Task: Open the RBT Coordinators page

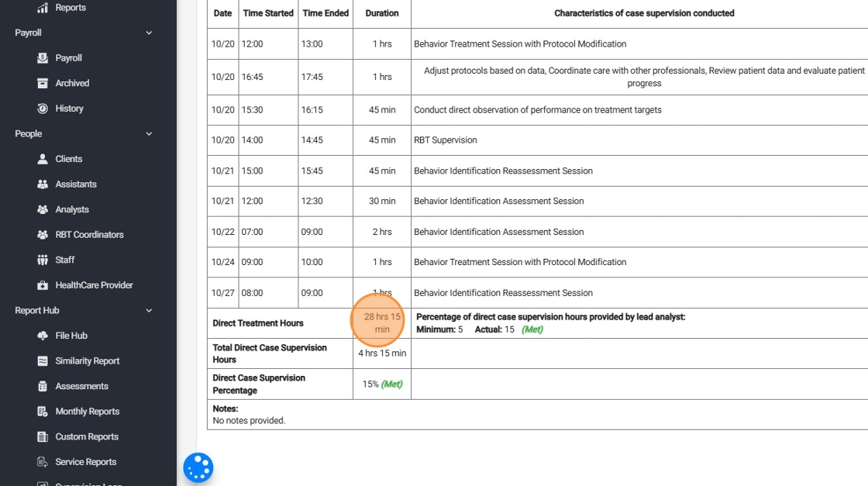Action: (x=89, y=235)
